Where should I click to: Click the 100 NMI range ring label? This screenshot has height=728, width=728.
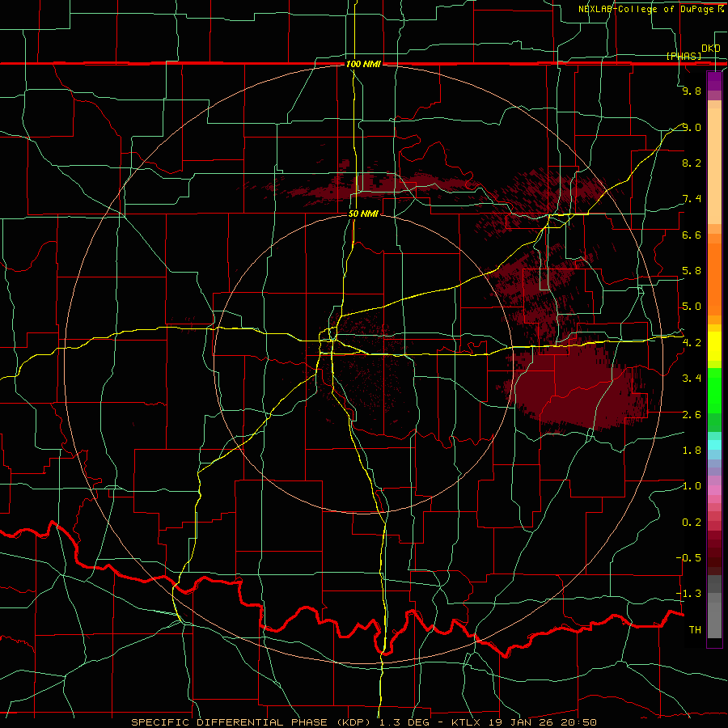363,64
